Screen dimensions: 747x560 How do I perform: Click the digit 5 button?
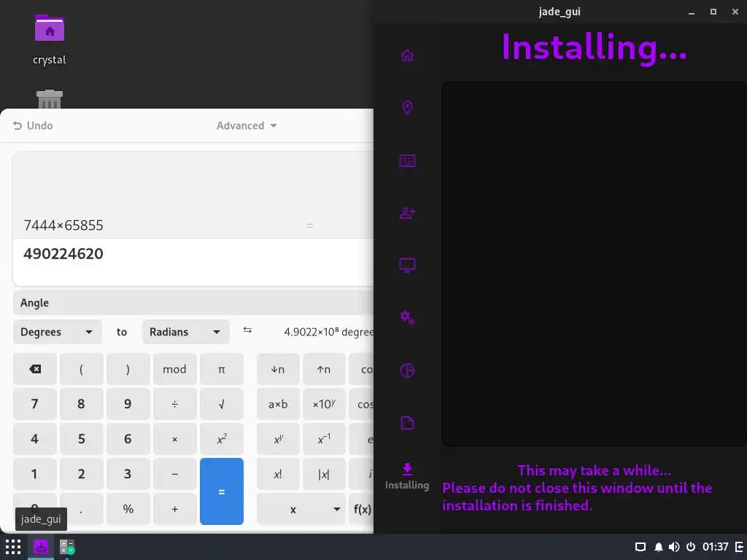82,439
